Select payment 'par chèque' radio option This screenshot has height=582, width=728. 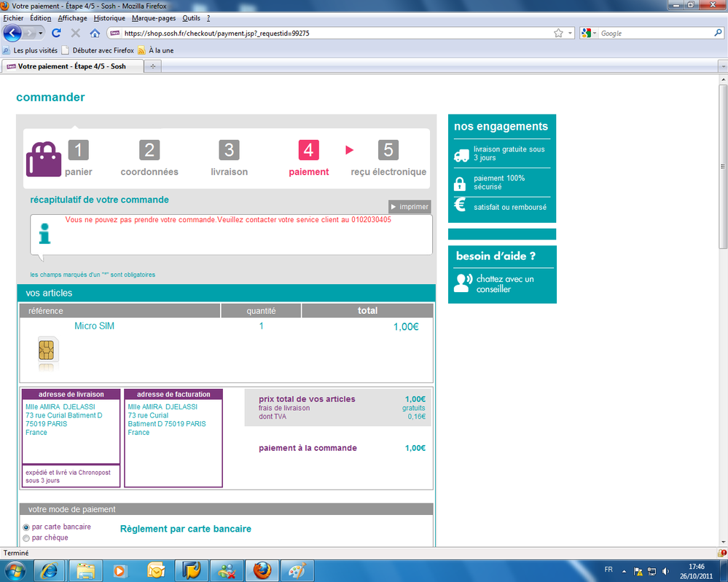(x=27, y=538)
